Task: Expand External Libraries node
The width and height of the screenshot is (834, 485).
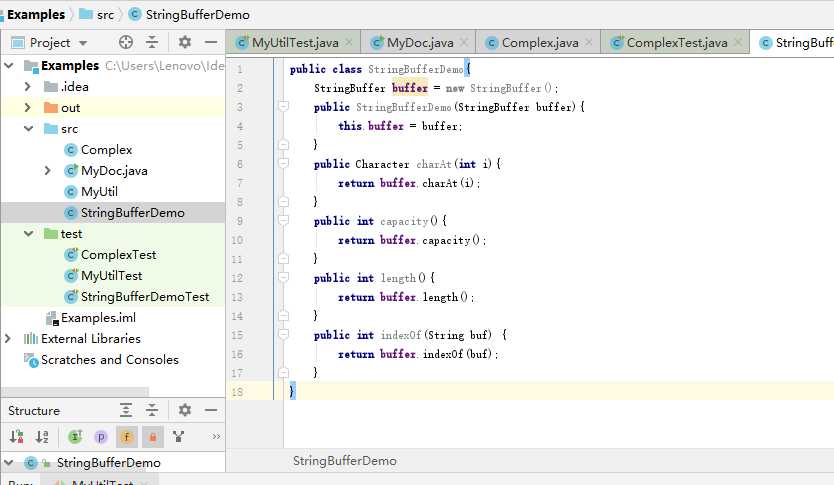Action: [8, 338]
